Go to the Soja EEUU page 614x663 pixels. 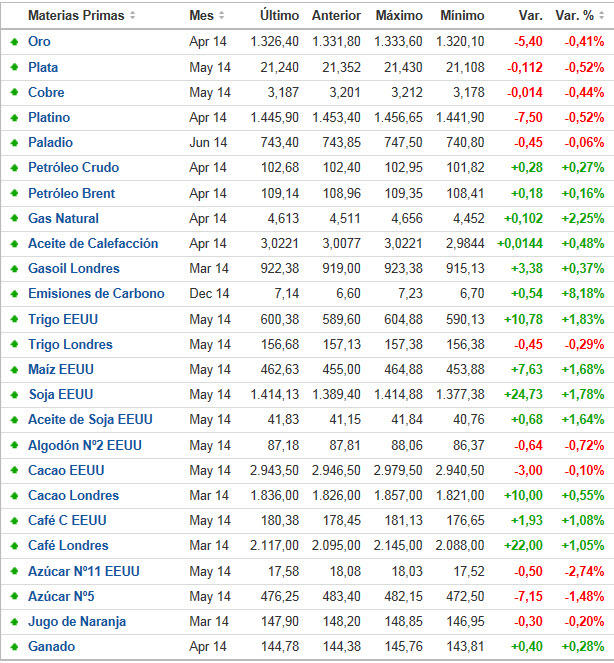pos(61,395)
